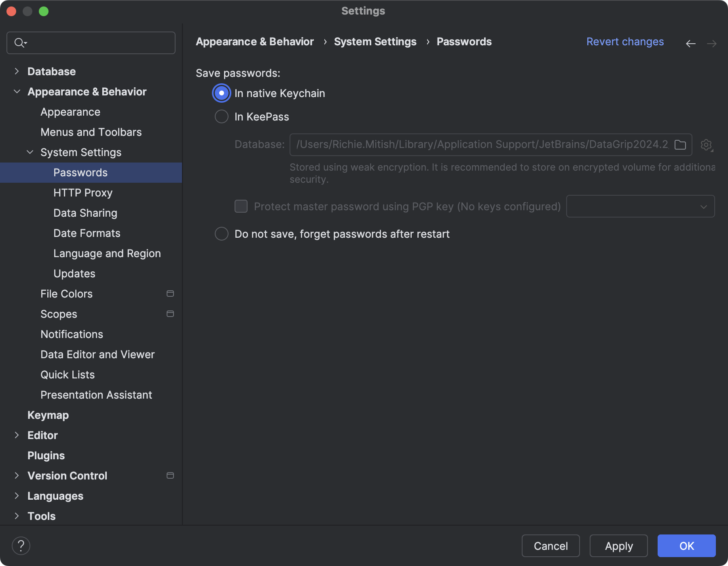Click the search magnifier icon
The height and width of the screenshot is (566, 728).
[20, 42]
